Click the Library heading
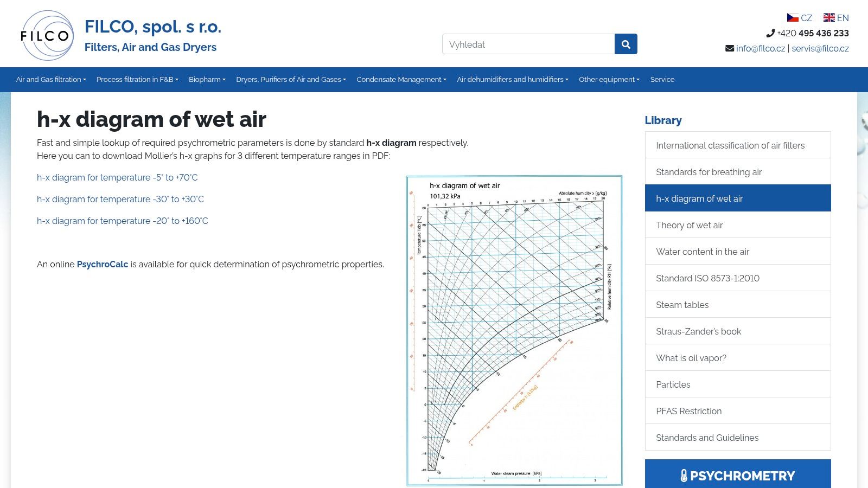The height and width of the screenshot is (488, 868). tap(663, 120)
